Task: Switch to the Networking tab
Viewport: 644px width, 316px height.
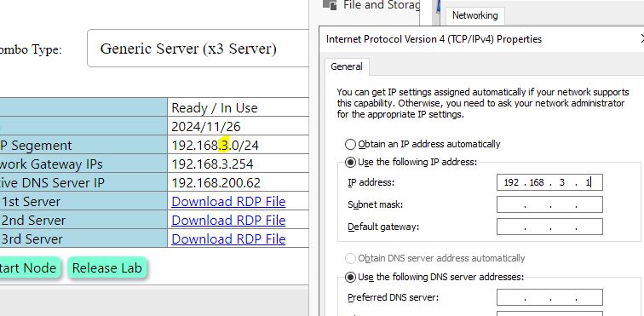Action: coord(474,15)
